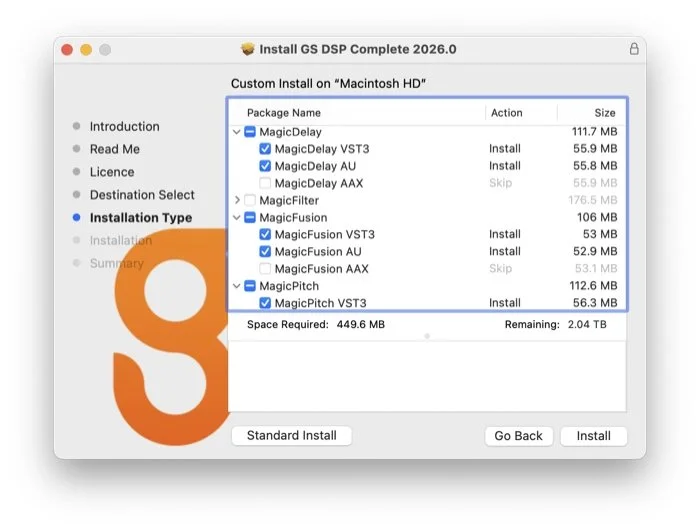
Task: Click the 111.7 MB size value
Action: point(595,132)
